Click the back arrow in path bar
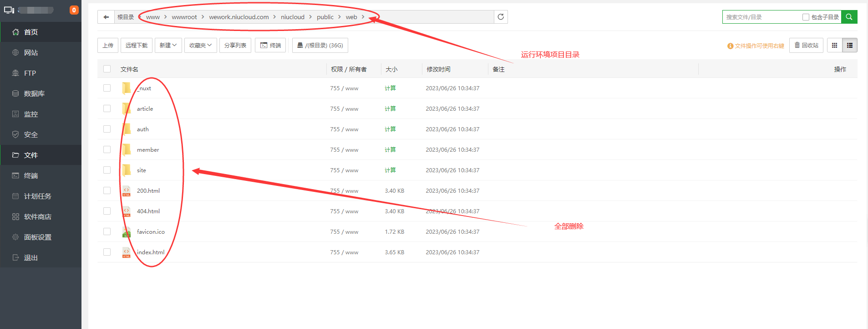868x329 pixels. 106,17
